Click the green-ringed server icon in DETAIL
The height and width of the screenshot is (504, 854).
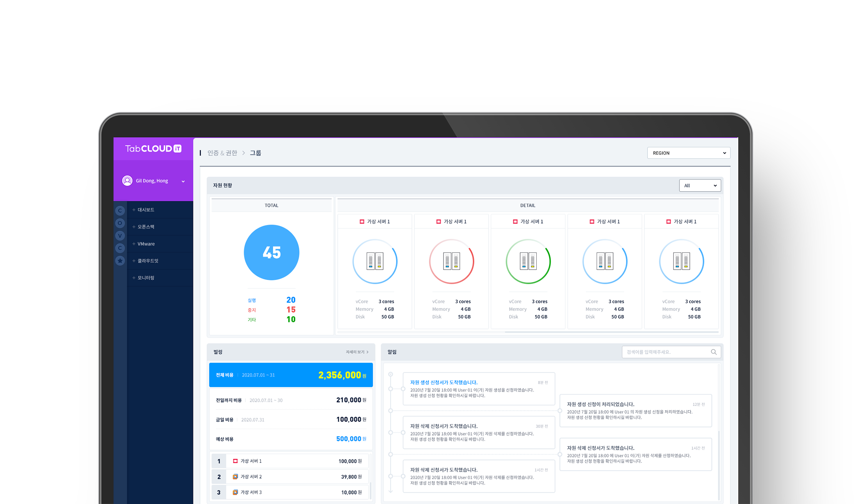(528, 261)
